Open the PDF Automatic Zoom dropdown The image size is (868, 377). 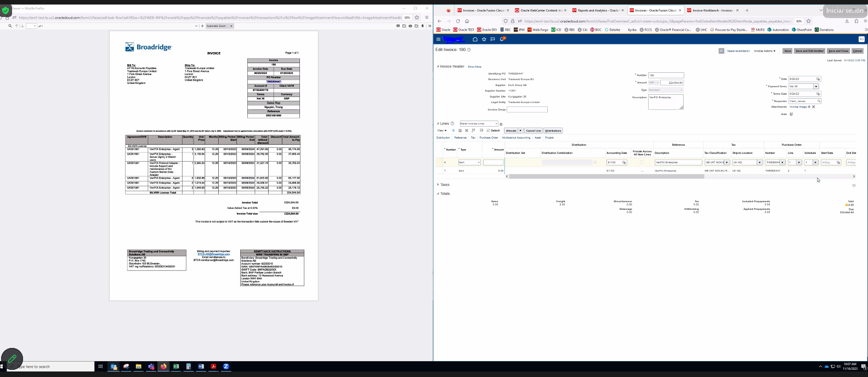[220, 26]
